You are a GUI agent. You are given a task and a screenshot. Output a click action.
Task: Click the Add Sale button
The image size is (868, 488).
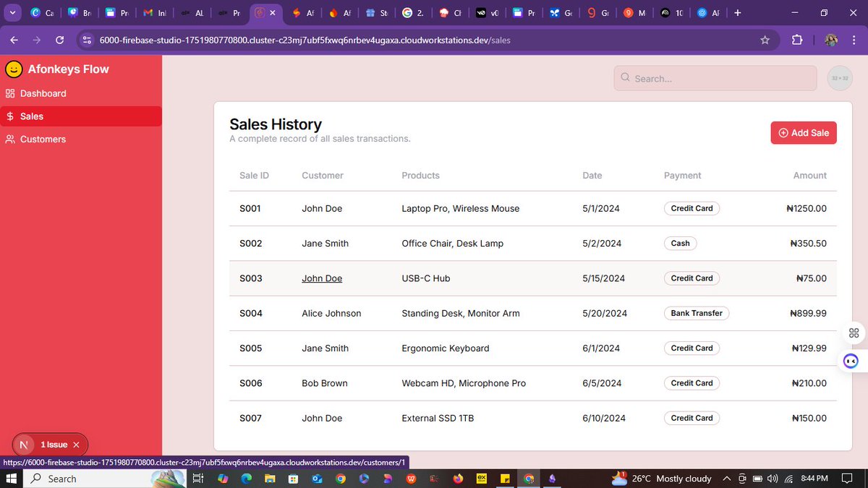[803, 132]
